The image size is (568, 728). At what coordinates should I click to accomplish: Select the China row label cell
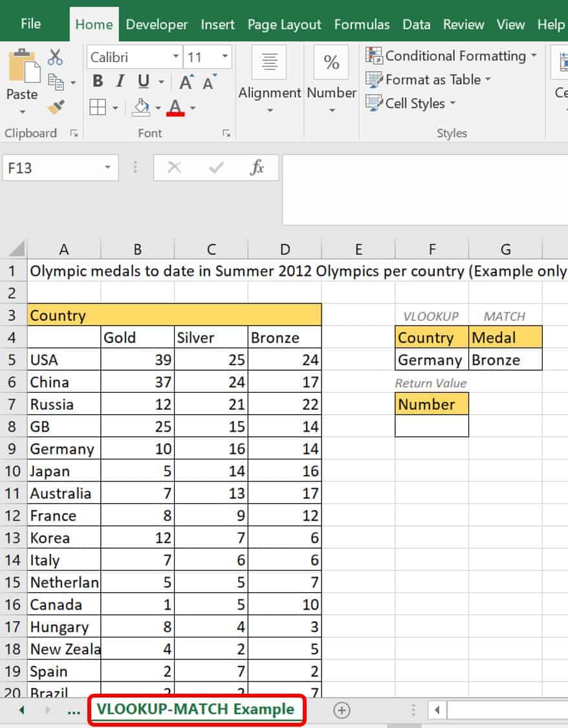(x=64, y=382)
